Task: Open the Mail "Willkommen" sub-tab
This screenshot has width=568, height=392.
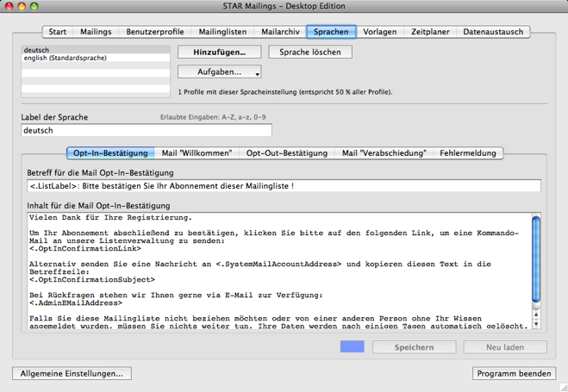Action: click(197, 153)
